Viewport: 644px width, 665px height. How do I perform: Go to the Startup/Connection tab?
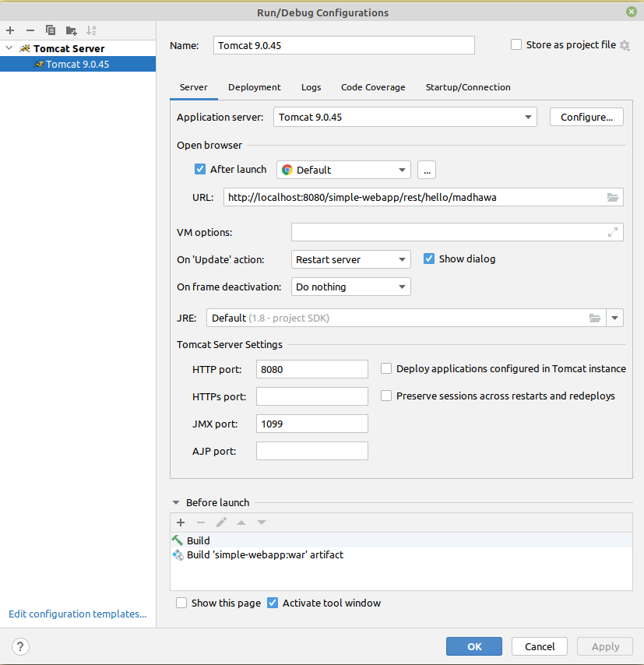pos(468,87)
